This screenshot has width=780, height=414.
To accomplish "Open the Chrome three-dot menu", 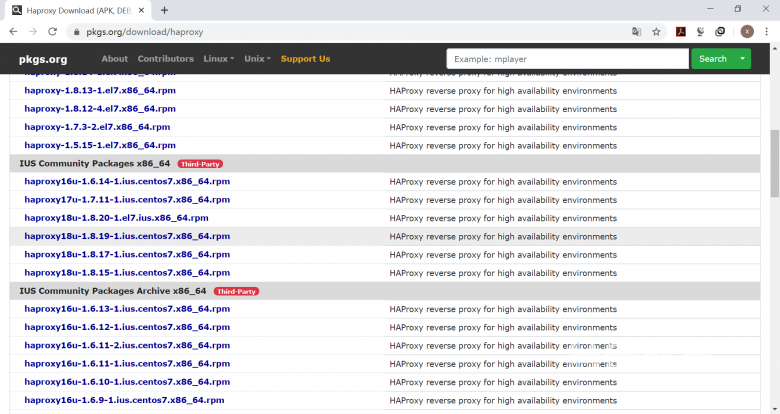I will click(x=767, y=32).
